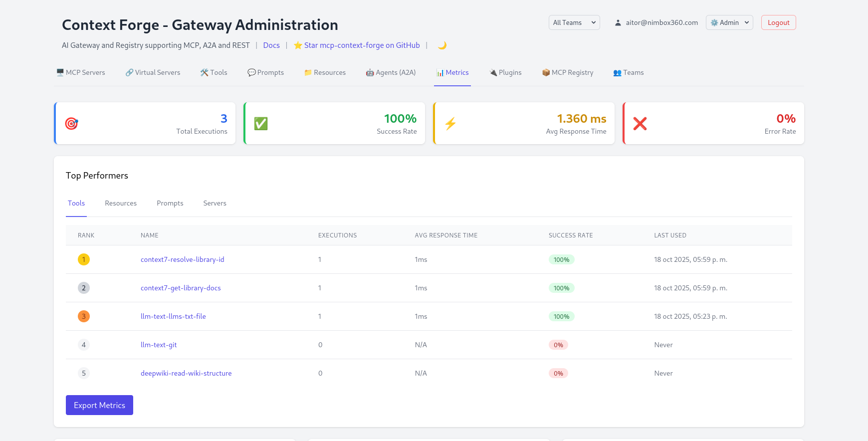
Task: Open the All Teams dropdown
Action: tap(574, 23)
